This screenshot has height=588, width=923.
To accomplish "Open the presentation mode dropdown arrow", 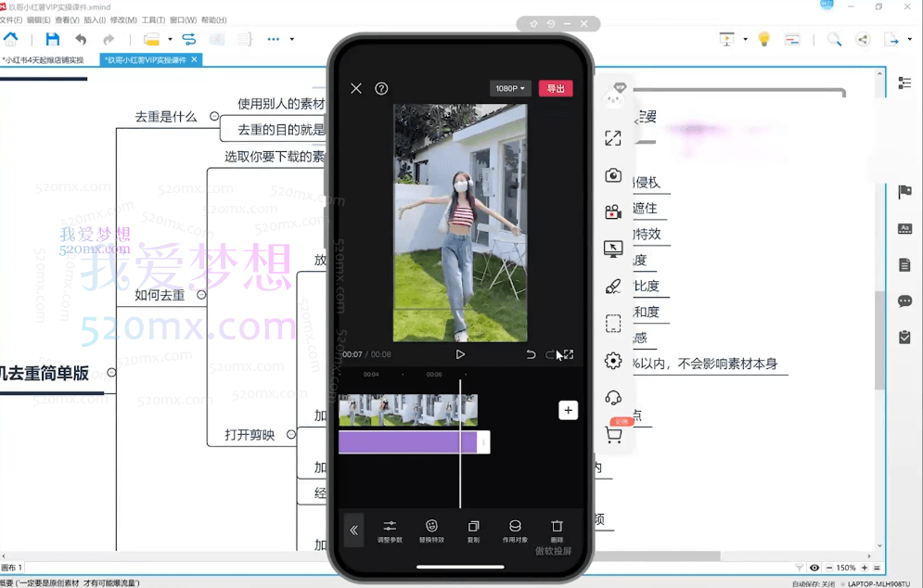I will [x=745, y=39].
